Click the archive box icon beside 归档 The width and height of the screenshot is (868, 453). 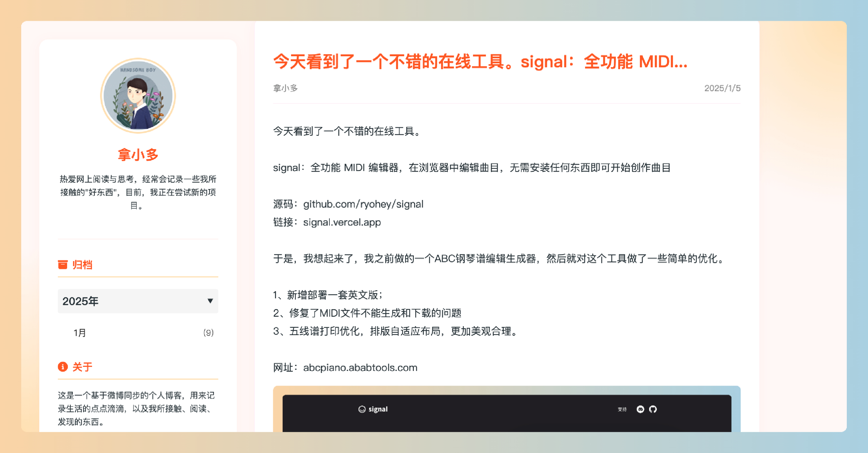63,265
